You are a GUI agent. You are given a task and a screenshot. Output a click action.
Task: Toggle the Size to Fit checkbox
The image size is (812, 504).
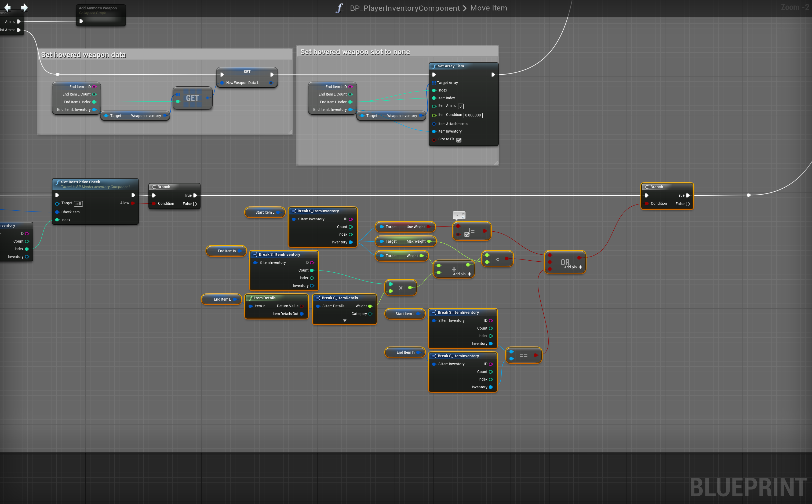point(459,140)
